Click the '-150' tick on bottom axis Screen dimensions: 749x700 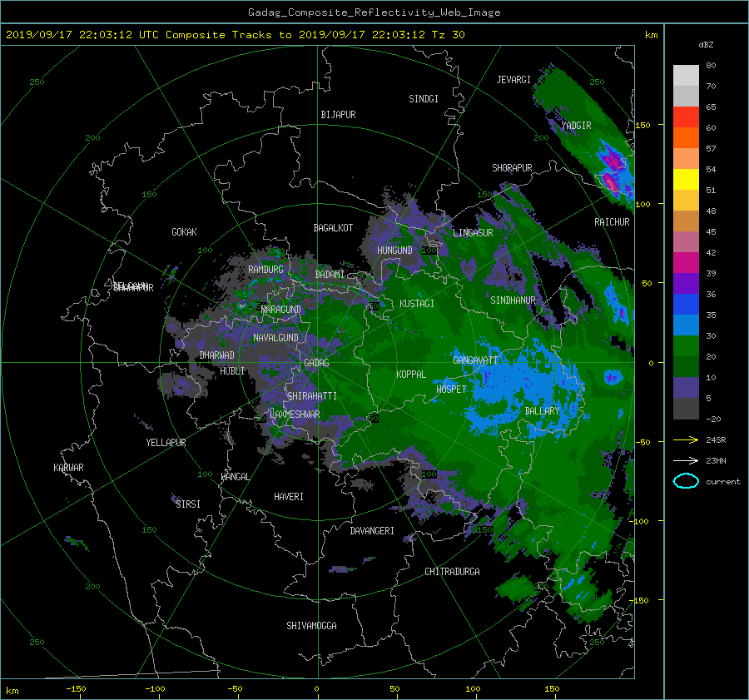[76, 689]
